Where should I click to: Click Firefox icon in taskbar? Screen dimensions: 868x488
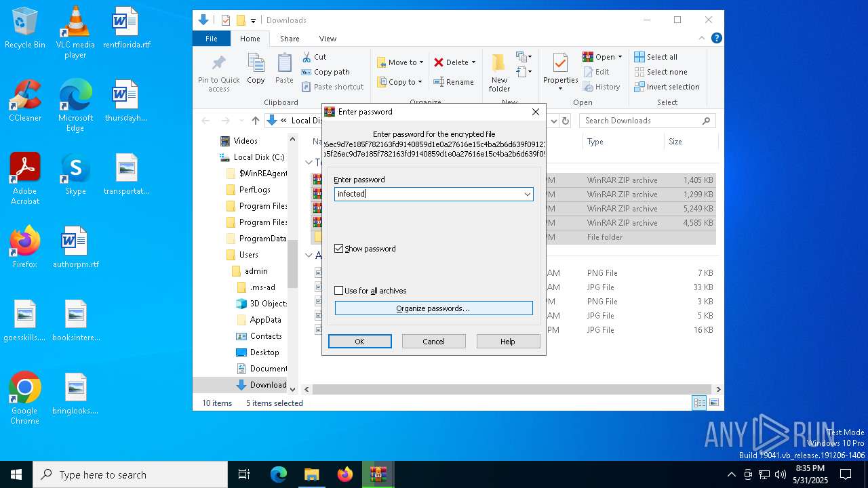click(x=345, y=474)
